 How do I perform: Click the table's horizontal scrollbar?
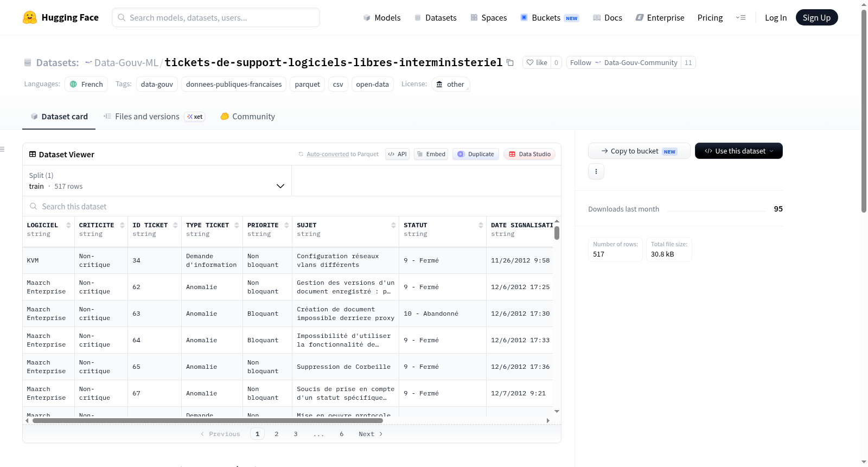[208, 420]
